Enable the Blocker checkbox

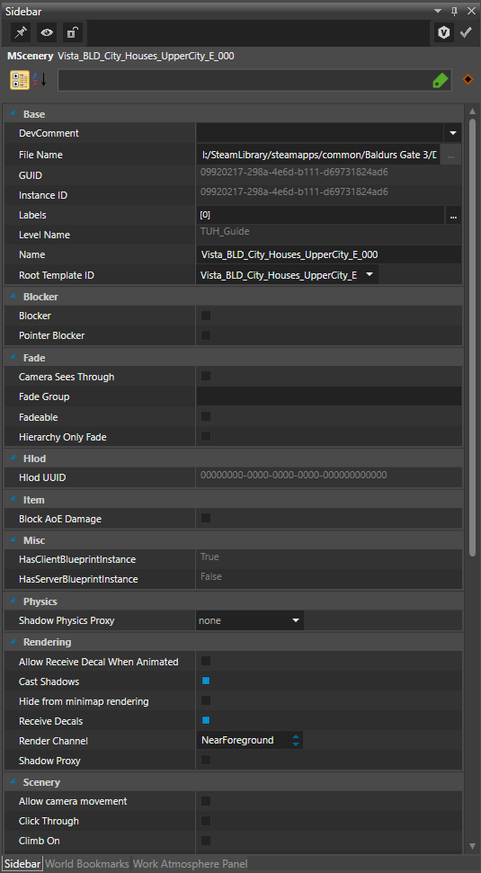[206, 316]
